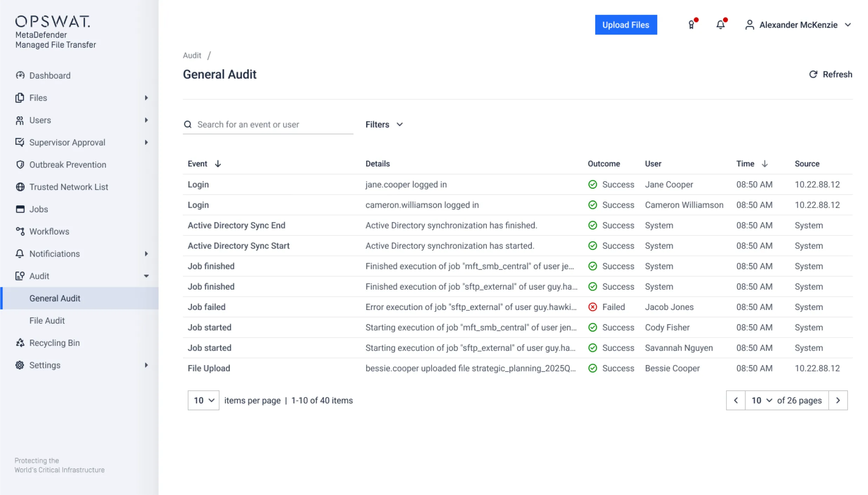Open Trusted Network List globe item

68,187
